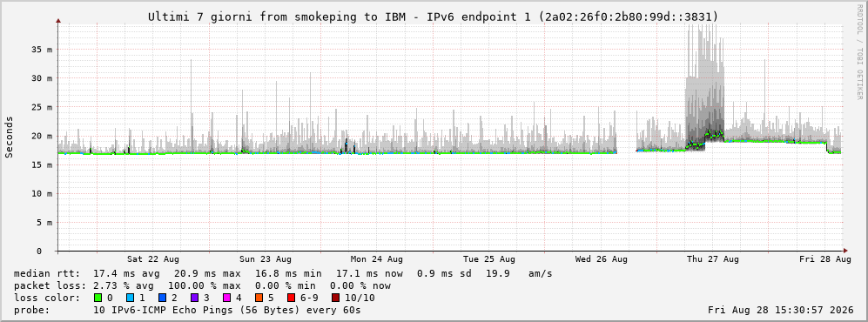This screenshot has width=868, height=322.
Task: Click the Thu 27 Aug axis label
Action: pyautogui.click(x=713, y=259)
